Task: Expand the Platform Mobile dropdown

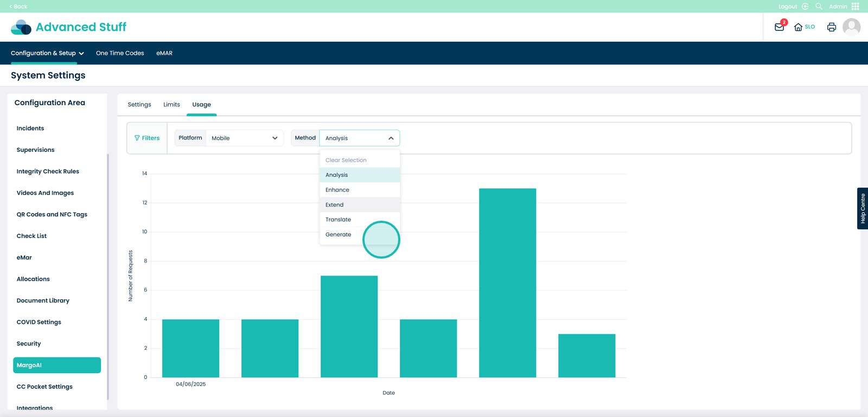Action: tap(244, 138)
